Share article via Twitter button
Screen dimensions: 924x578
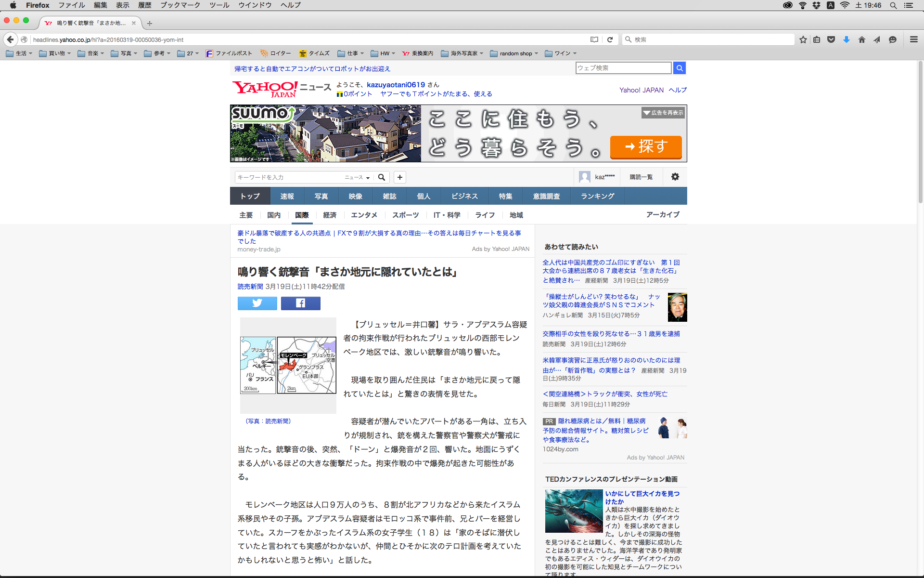pyautogui.click(x=257, y=303)
